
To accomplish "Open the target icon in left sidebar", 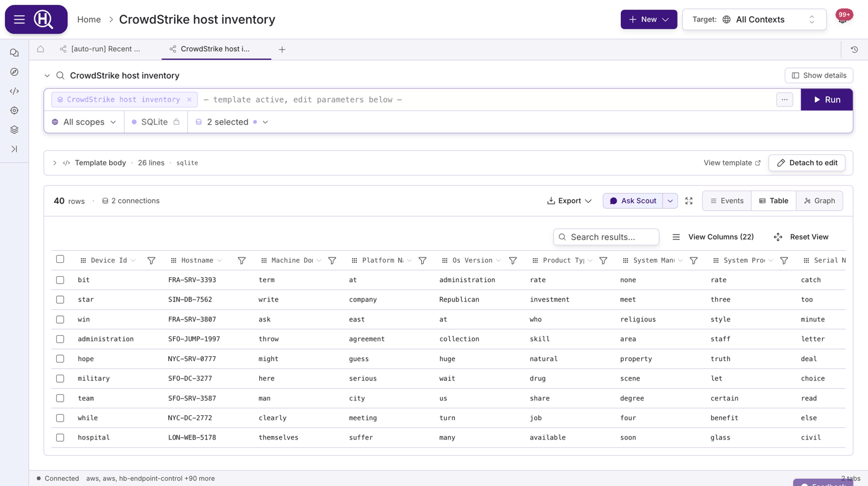I will coord(14,111).
